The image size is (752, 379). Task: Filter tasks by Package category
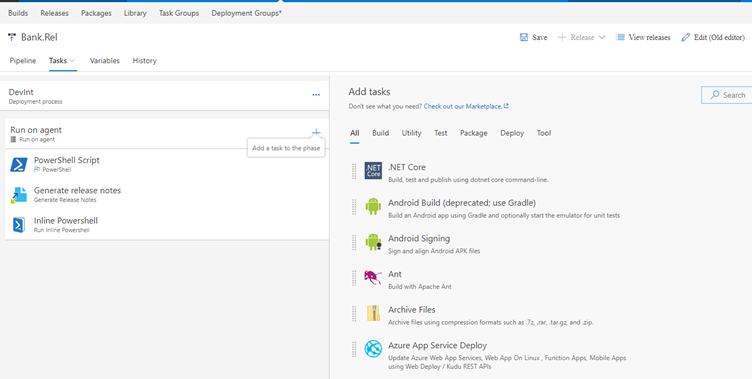pyautogui.click(x=473, y=133)
